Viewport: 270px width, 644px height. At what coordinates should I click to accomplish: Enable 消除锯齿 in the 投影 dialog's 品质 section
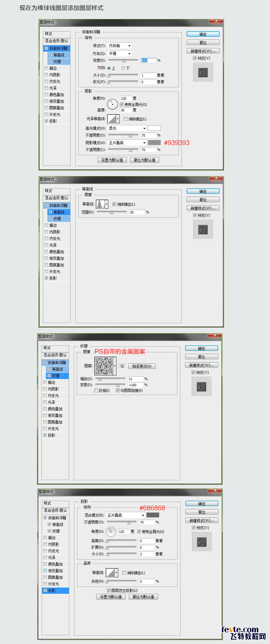tap(124, 573)
